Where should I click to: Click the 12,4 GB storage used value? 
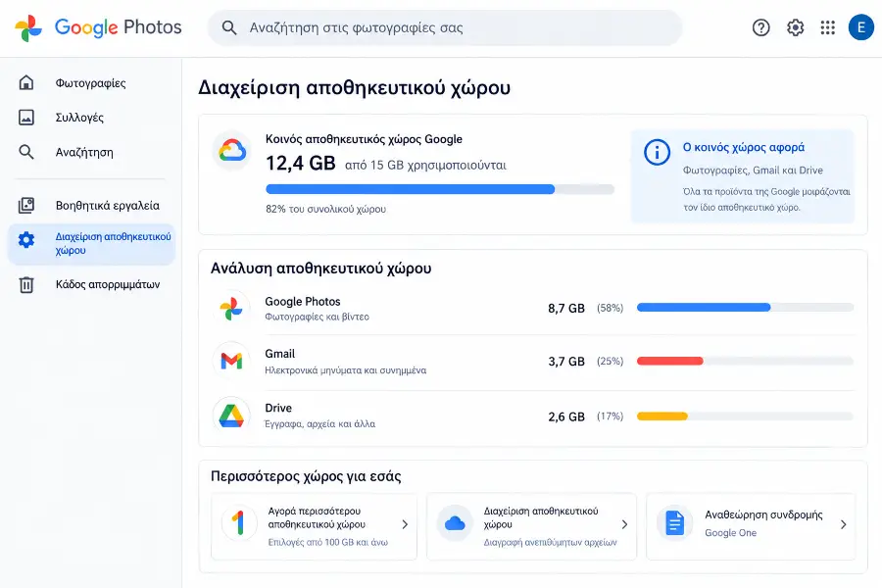pyautogui.click(x=301, y=164)
